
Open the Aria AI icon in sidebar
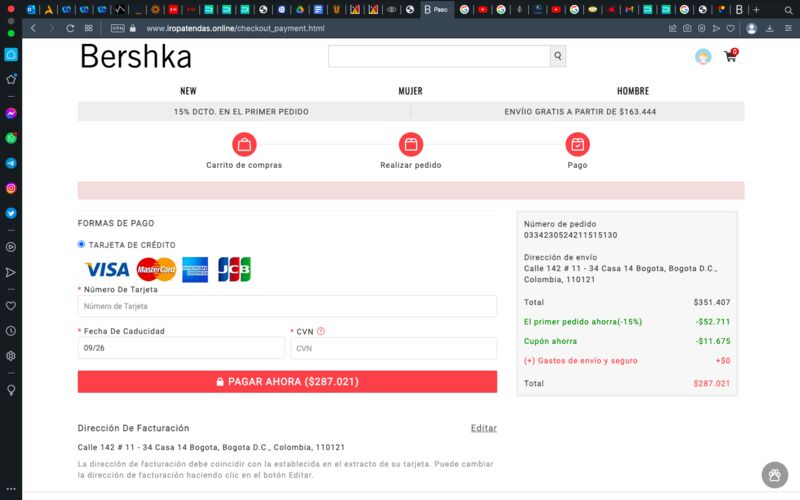(11, 79)
